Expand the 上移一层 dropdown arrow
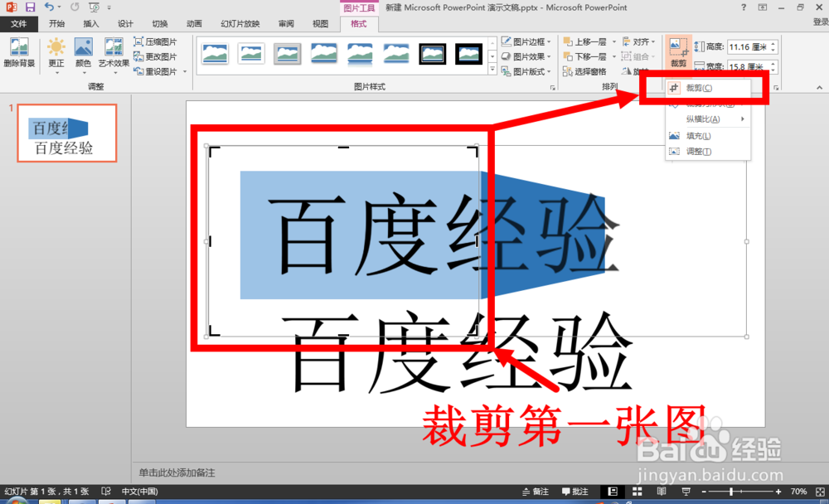This screenshot has height=504, width=829. [613, 41]
